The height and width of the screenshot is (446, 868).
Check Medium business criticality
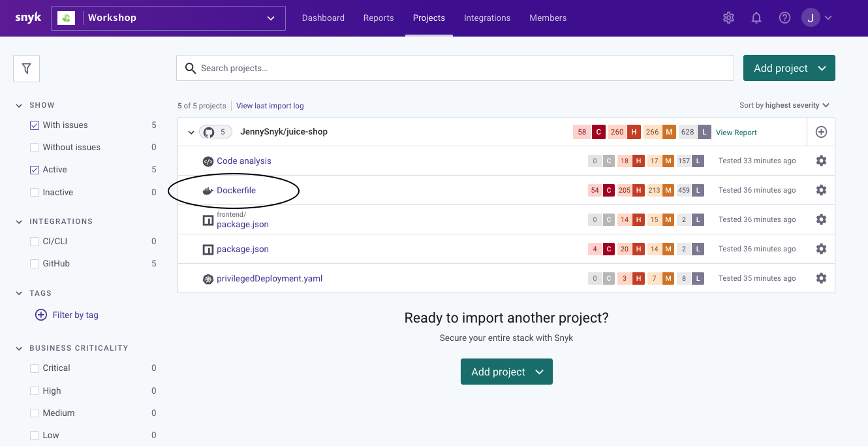35,413
